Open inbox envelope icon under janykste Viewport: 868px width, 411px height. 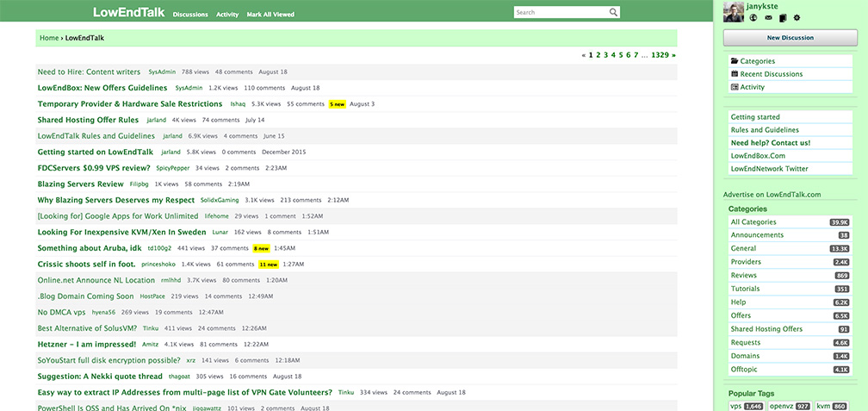(x=768, y=18)
